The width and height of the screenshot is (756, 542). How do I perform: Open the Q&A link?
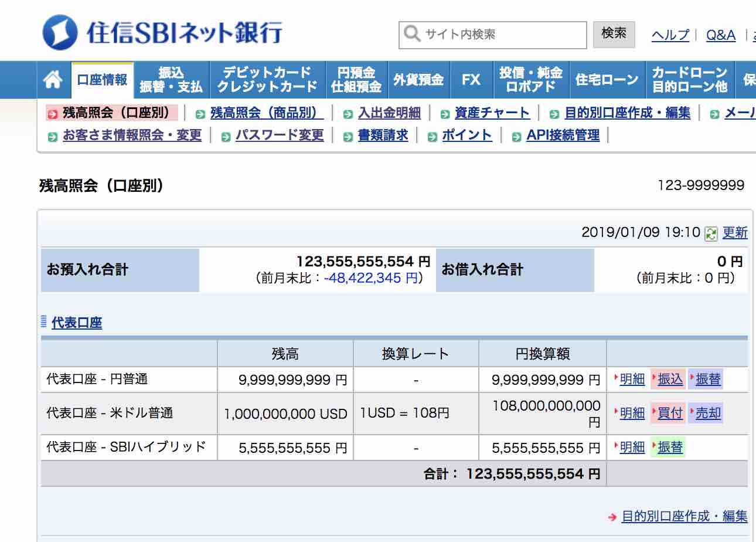[x=721, y=35]
